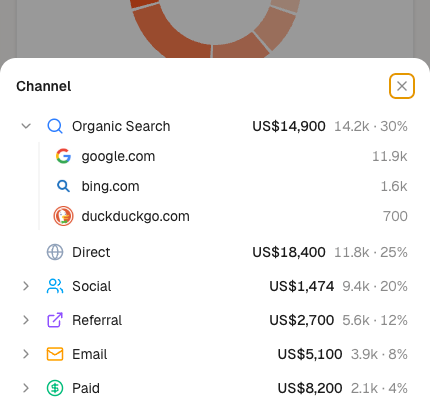The height and width of the screenshot is (420, 430).
Task: Click the Referral external-link icon
Action: [55, 320]
